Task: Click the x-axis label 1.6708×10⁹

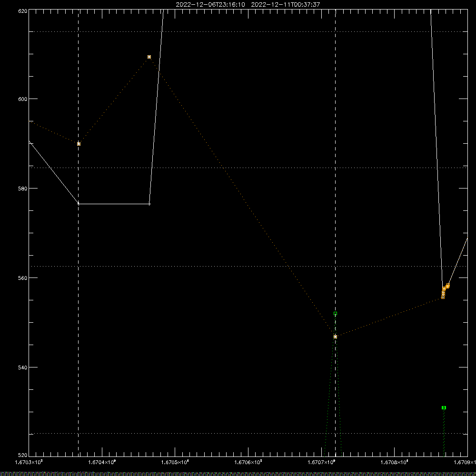Action: tap(394, 462)
